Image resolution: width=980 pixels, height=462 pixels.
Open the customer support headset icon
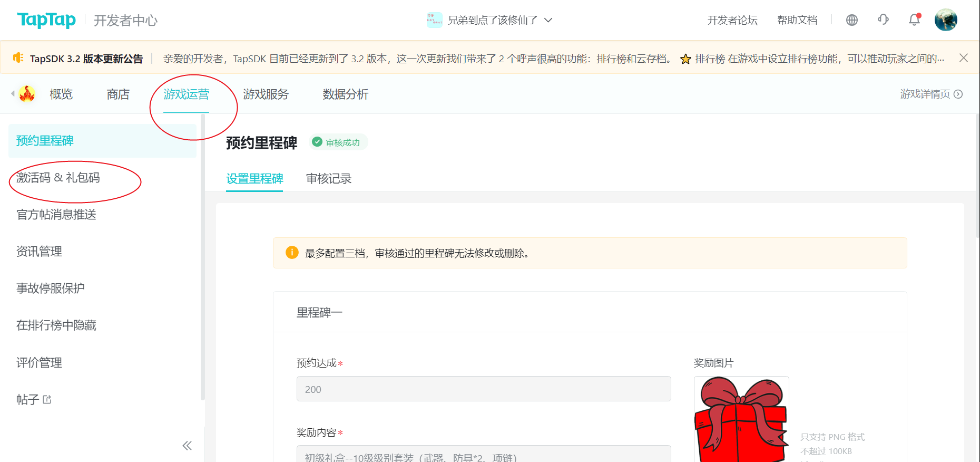[883, 20]
